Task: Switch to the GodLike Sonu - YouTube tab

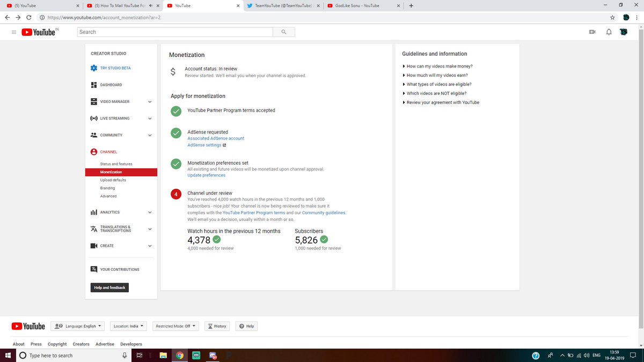Action: (364, 6)
